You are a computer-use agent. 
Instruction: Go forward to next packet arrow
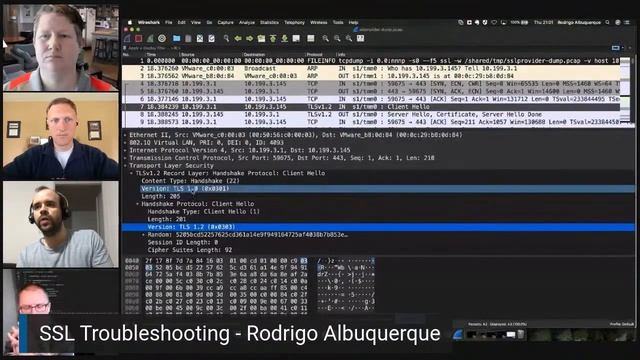(x=249, y=38)
